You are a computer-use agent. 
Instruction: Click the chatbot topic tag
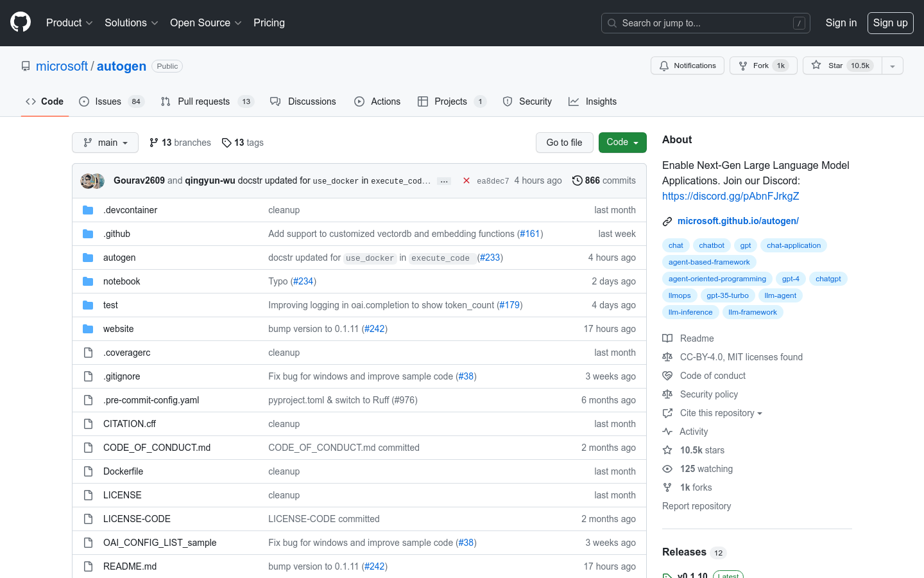pyautogui.click(x=712, y=245)
